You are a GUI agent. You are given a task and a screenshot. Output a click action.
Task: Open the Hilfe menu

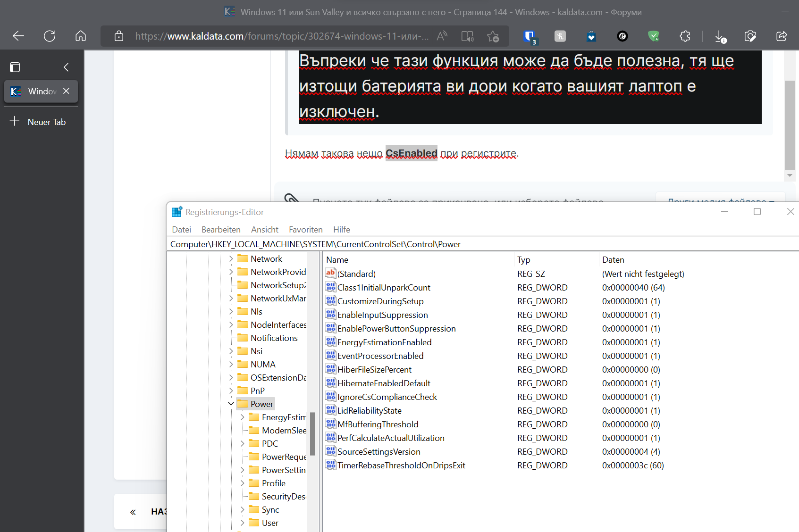[342, 230]
